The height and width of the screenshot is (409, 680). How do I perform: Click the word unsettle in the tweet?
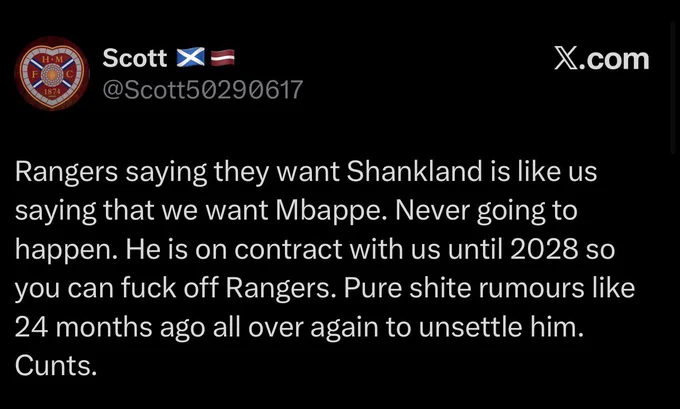(471, 327)
